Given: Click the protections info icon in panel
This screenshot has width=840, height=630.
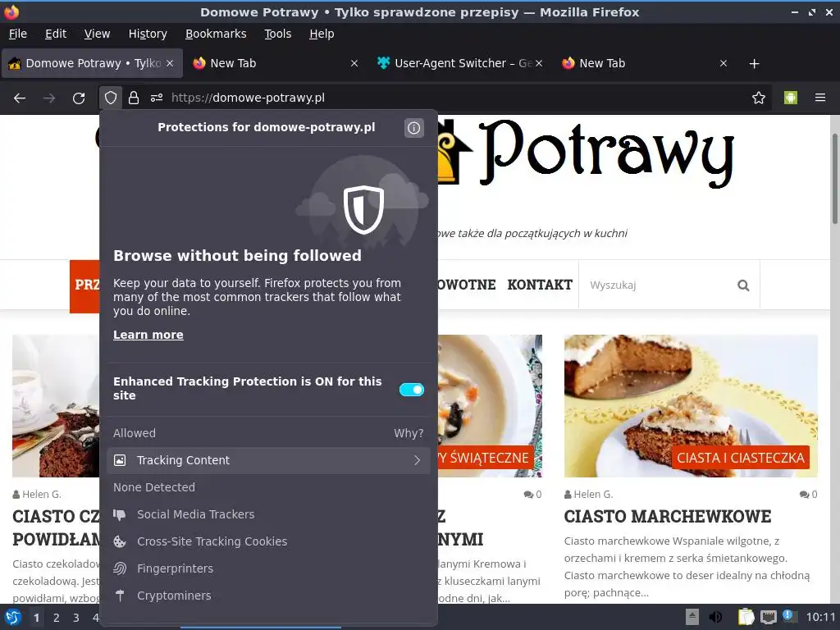Looking at the screenshot, I should [x=413, y=127].
